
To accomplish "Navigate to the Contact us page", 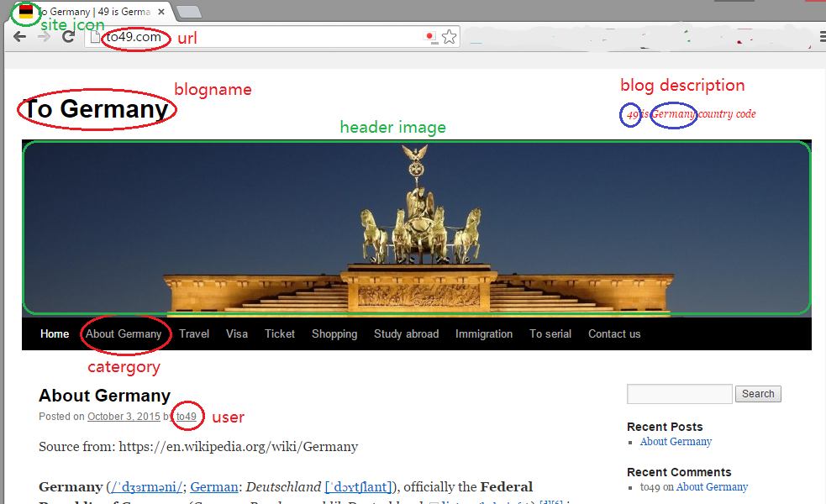I will (x=614, y=333).
